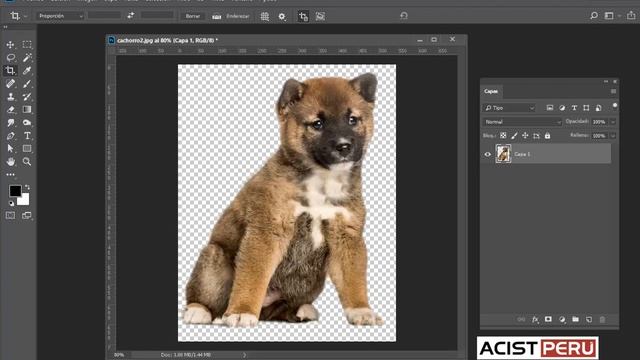Select the Rectangle shape tool

coord(27,149)
